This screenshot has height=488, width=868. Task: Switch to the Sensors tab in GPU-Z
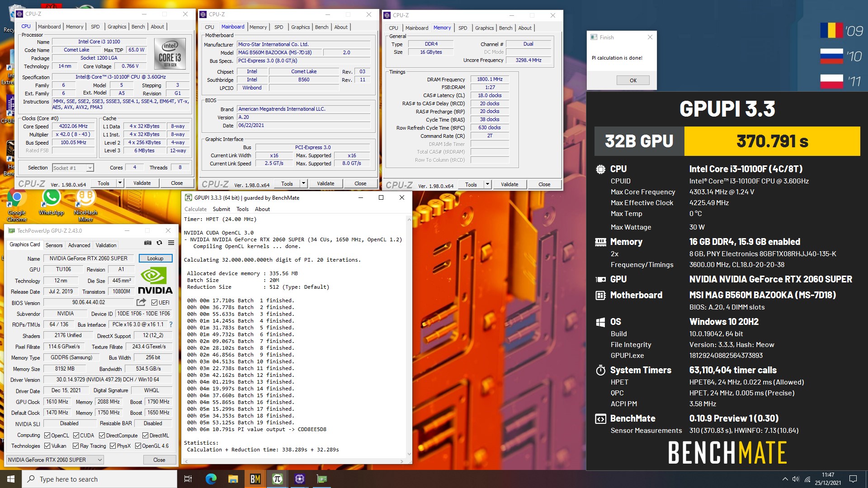[x=54, y=245]
